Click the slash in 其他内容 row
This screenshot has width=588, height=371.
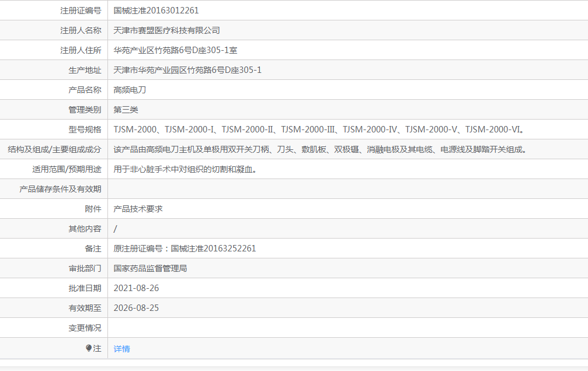(115, 228)
